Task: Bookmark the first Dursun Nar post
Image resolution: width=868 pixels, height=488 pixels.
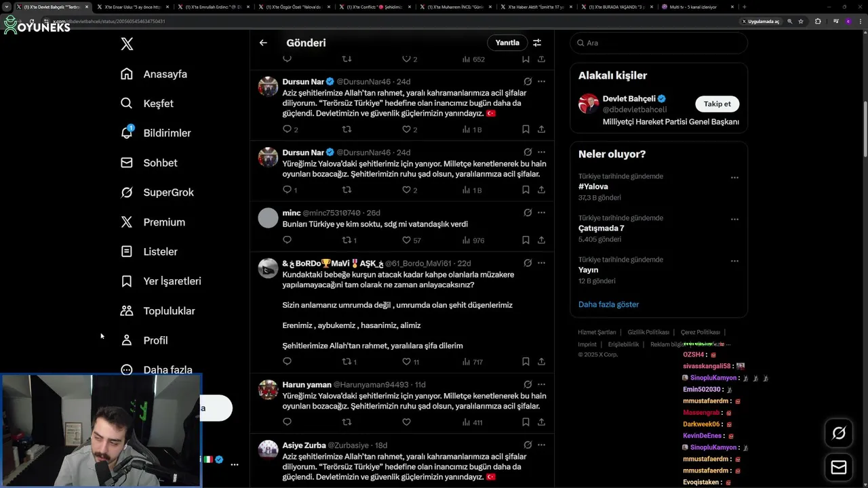Action: [526, 129]
